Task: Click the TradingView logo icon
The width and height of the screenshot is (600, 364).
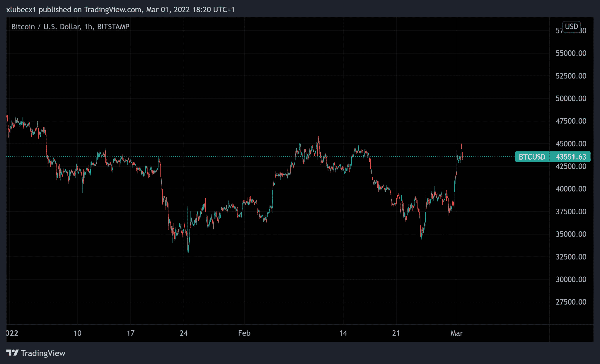Action: 12,353
